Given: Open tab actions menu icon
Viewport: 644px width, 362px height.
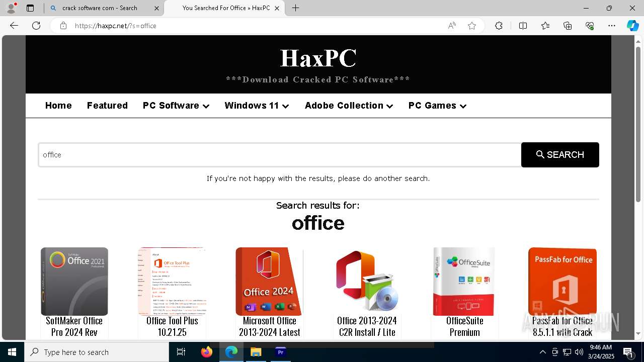Looking at the screenshot, I should point(30,8).
